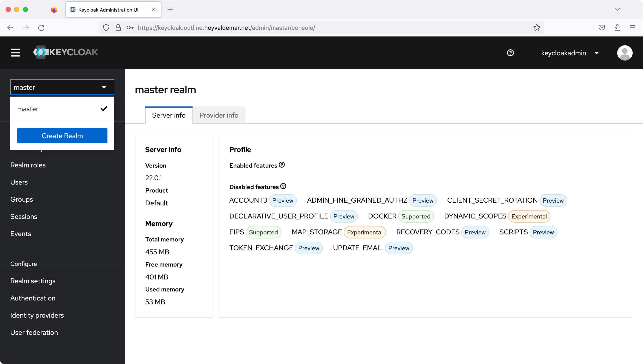643x364 pixels.
Task: Click the Keycloak logo icon
Action: (41, 52)
